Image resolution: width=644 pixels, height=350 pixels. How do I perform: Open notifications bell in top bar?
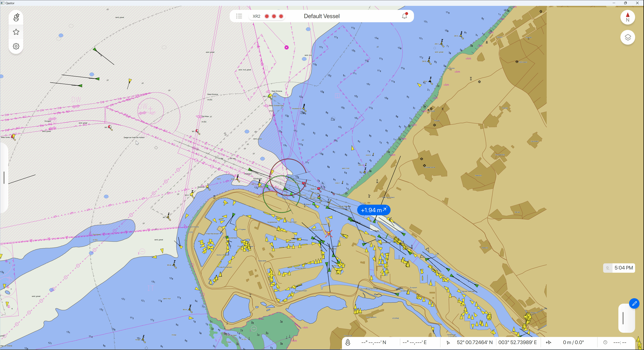pos(404,16)
